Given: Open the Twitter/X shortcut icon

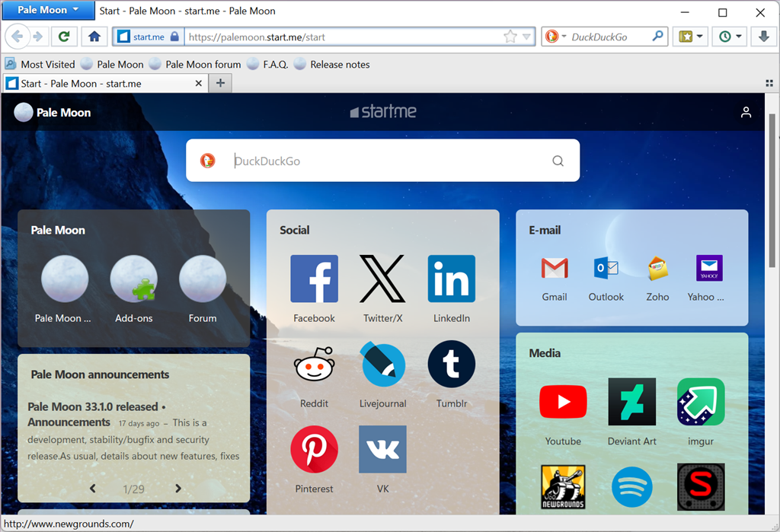Looking at the screenshot, I should [382, 279].
